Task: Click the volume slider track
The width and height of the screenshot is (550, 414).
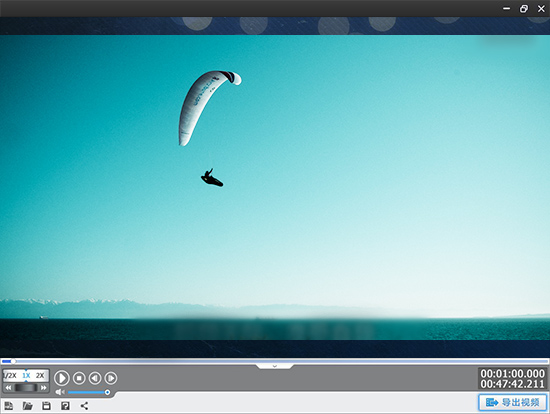Action: coord(88,392)
